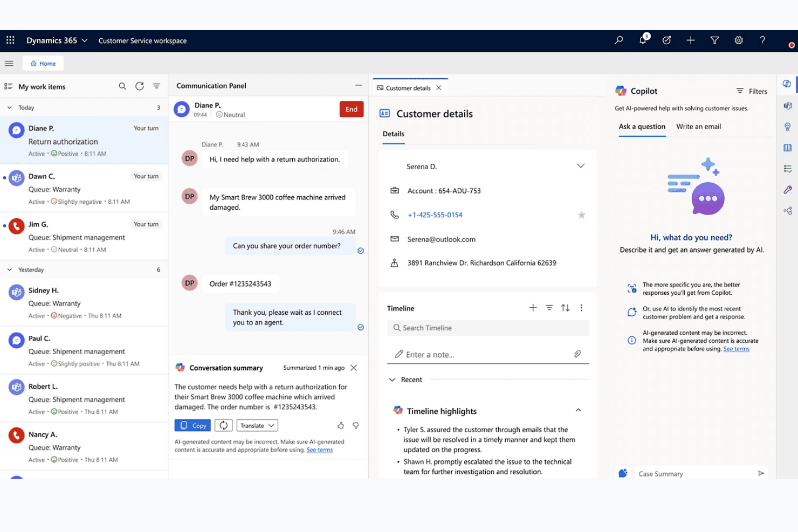Screen dimensions: 798x532
Task: Open the Translate dropdown
Action: (257, 425)
